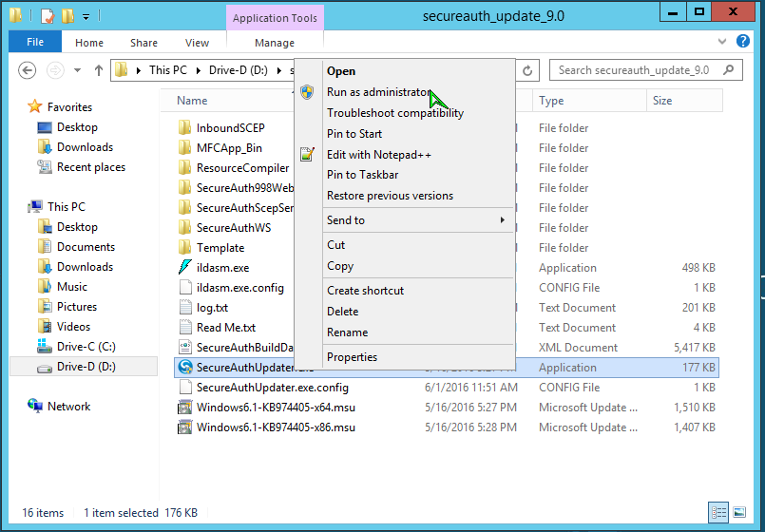Select the MFCApp_Bin folder
765x532 pixels.
[x=229, y=148]
